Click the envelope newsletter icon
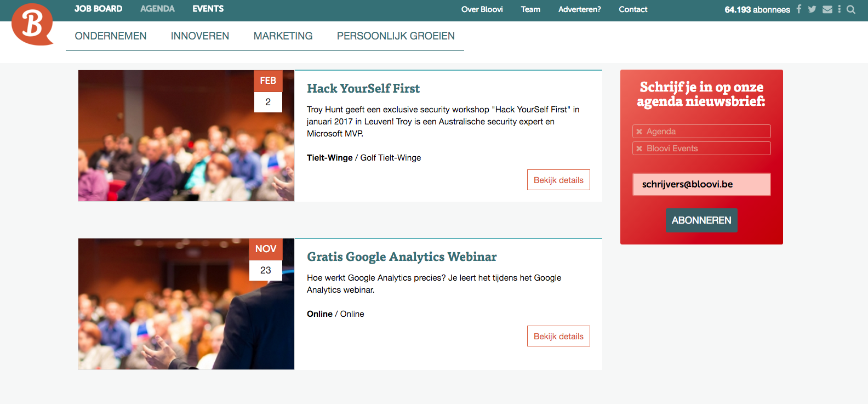Screen dimensions: 868x404 point(827,9)
